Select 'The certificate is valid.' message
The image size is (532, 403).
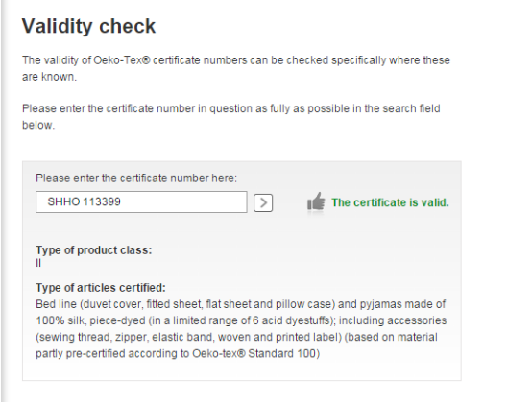point(390,202)
